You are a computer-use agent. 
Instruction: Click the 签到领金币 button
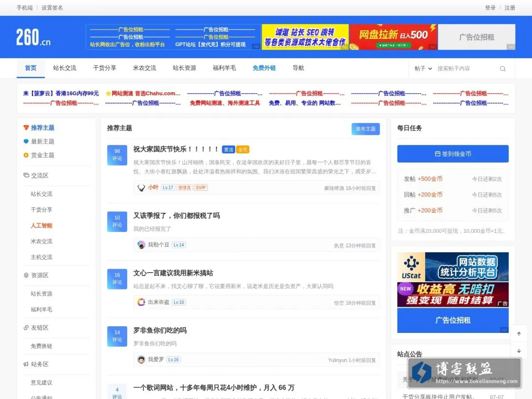[x=453, y=154]
